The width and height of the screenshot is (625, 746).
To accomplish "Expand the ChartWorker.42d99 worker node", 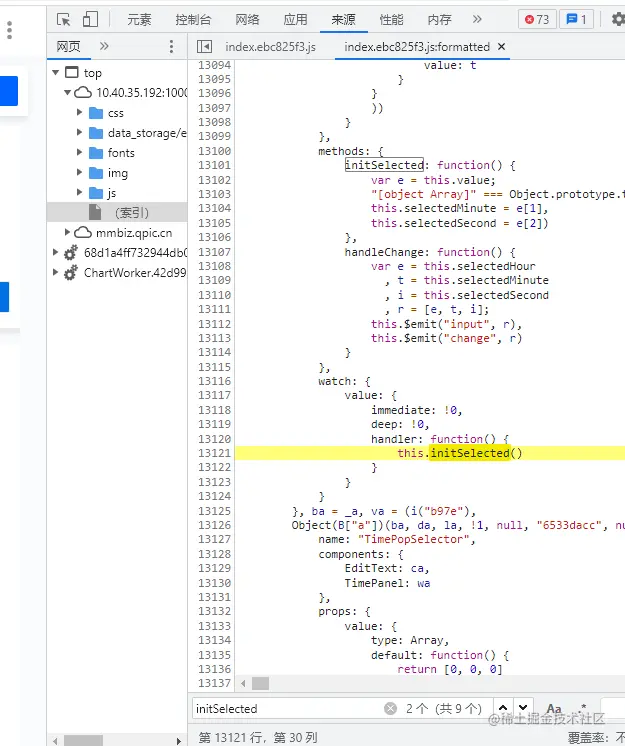I will tap(55, 272).
